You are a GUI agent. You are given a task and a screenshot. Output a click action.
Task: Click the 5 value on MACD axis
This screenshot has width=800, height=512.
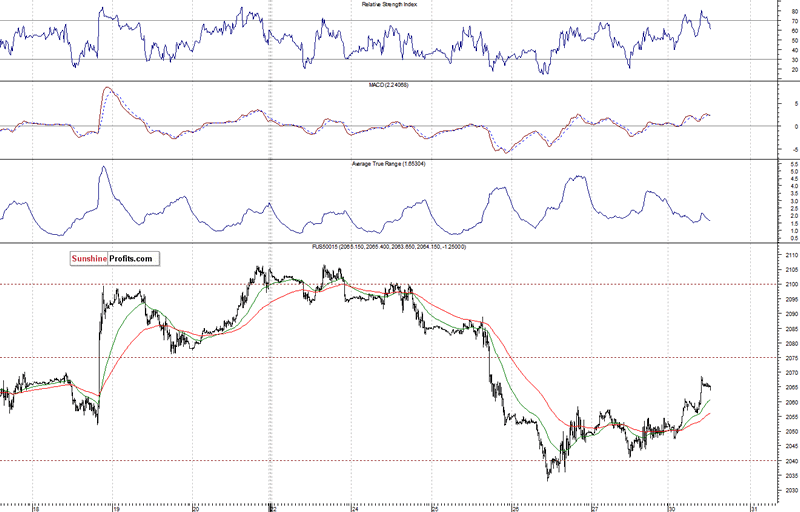[x=796, y=104]
